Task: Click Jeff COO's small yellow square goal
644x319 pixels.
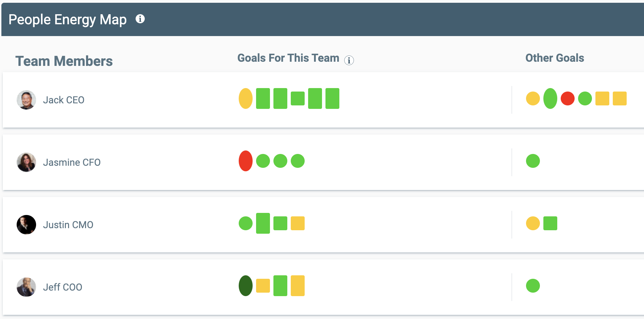Action: click(x=263, y=286)
